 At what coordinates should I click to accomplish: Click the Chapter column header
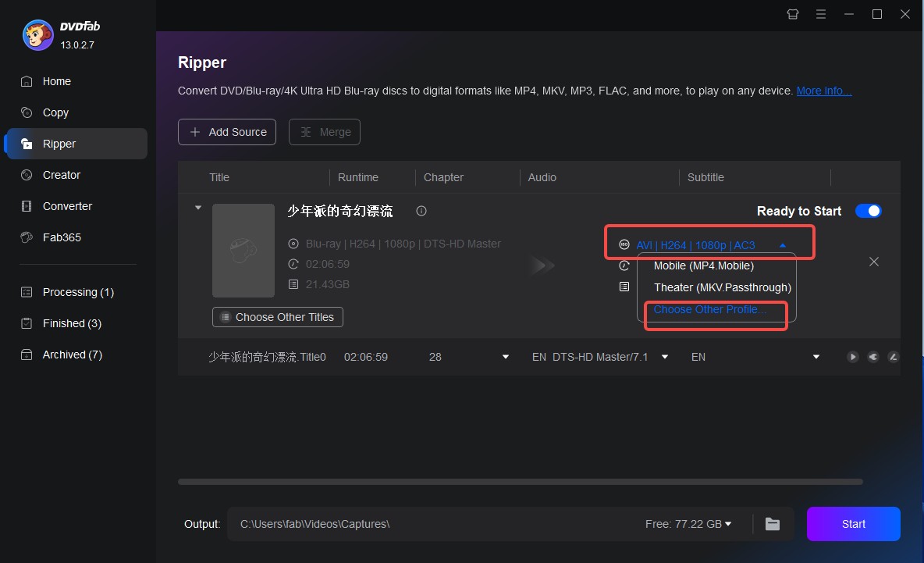coord(443,177)
